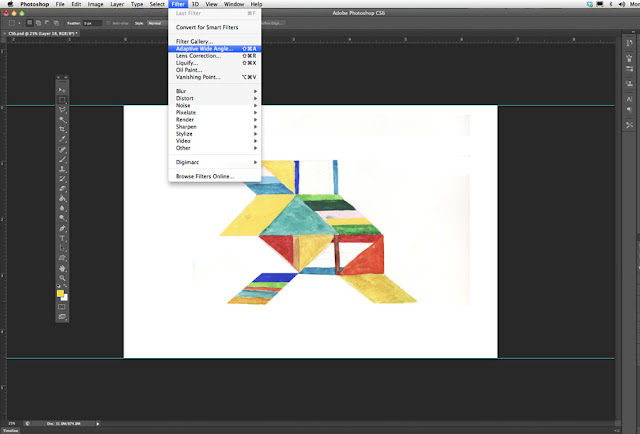Select the Dodge tool

click(x=62, y=218)
